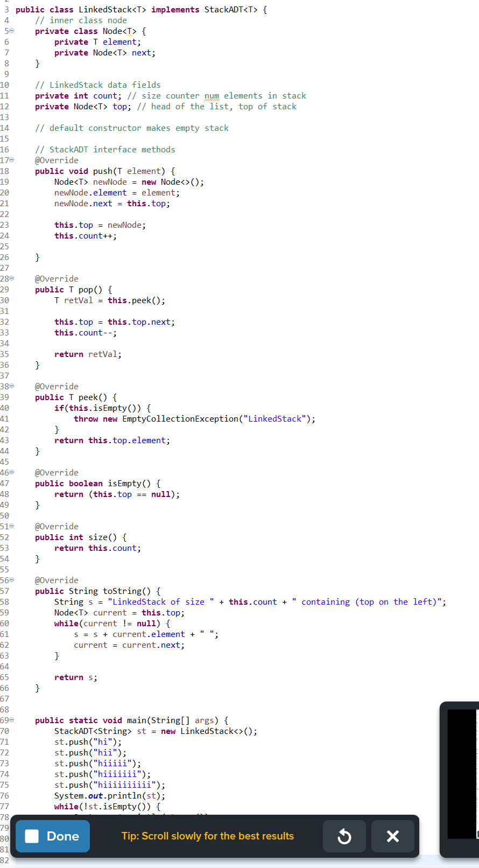Collapse the main method fold marker at line 69

pyautogui.click(x=12, y=720)
